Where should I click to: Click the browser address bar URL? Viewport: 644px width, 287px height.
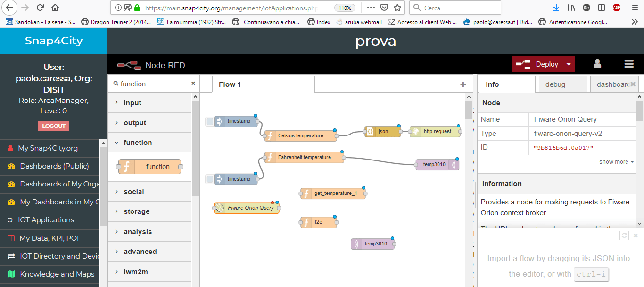(231, 8)
